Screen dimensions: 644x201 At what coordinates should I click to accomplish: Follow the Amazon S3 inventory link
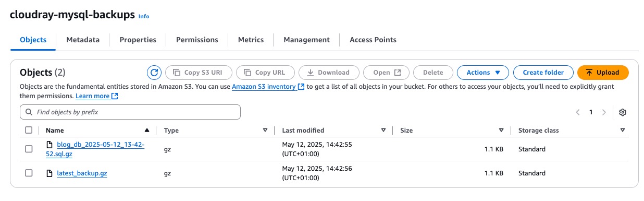[x=268, y=86]
